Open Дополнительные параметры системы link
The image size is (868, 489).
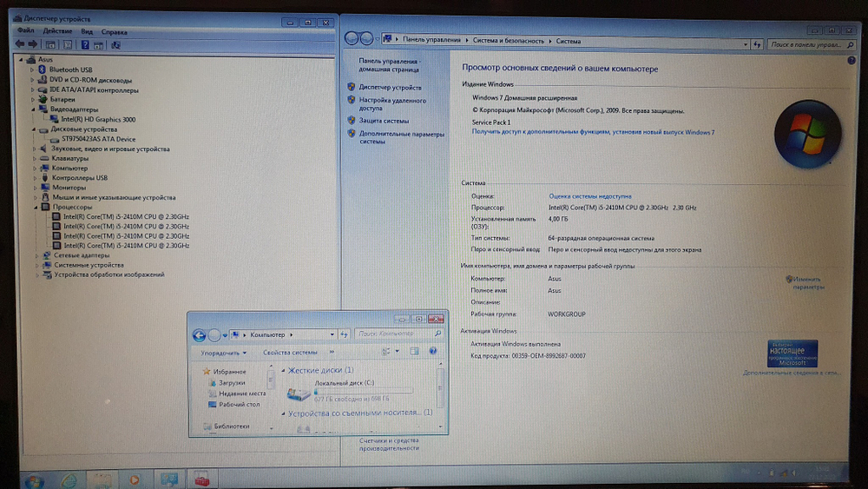pos(401,137)
